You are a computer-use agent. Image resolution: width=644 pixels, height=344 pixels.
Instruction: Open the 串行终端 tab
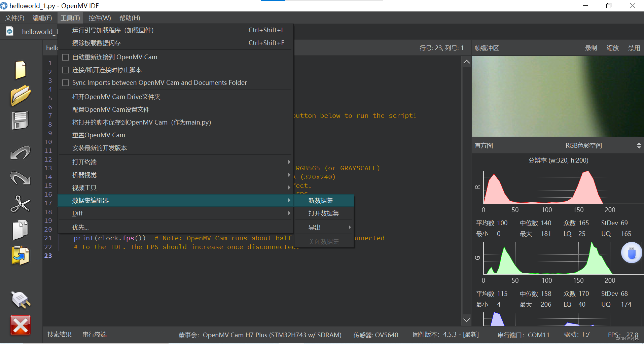pos(95,335)
